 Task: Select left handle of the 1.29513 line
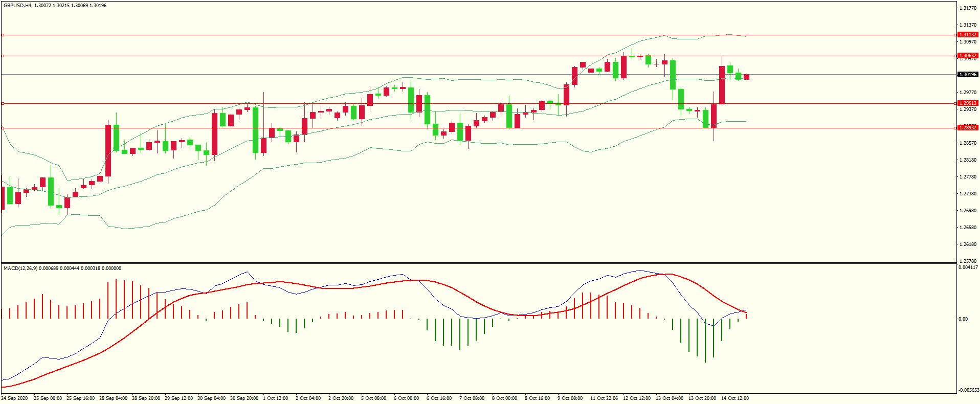tap(3, 104)
